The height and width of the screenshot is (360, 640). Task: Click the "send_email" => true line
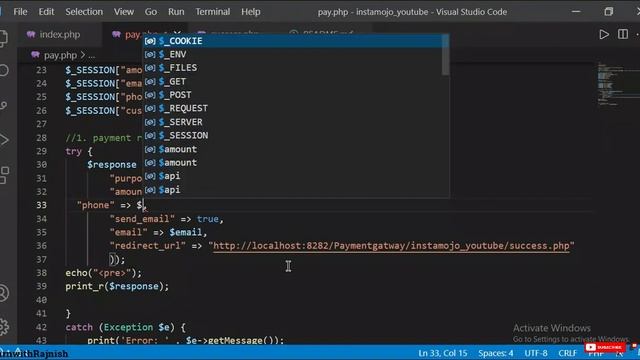[x=167, y=219]
